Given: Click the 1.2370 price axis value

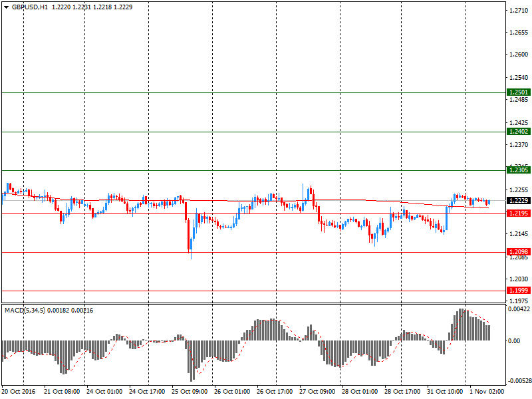Looking at the screenshot, I should pos(519,145).
